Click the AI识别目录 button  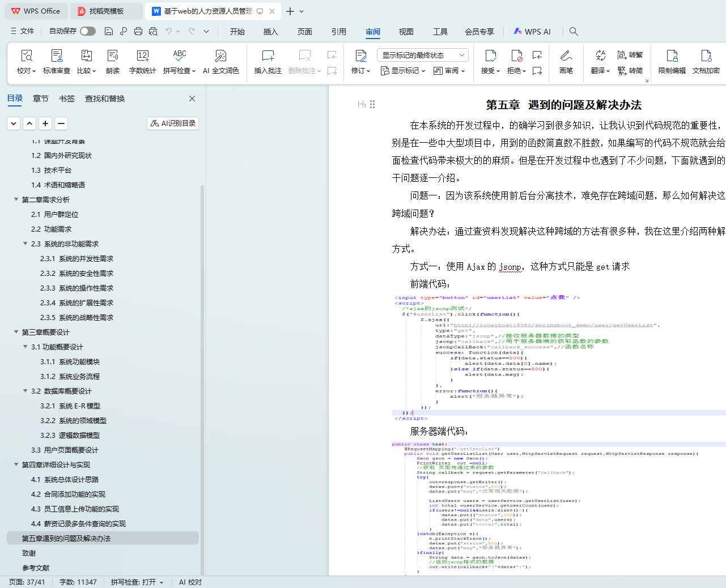[173, 123]
